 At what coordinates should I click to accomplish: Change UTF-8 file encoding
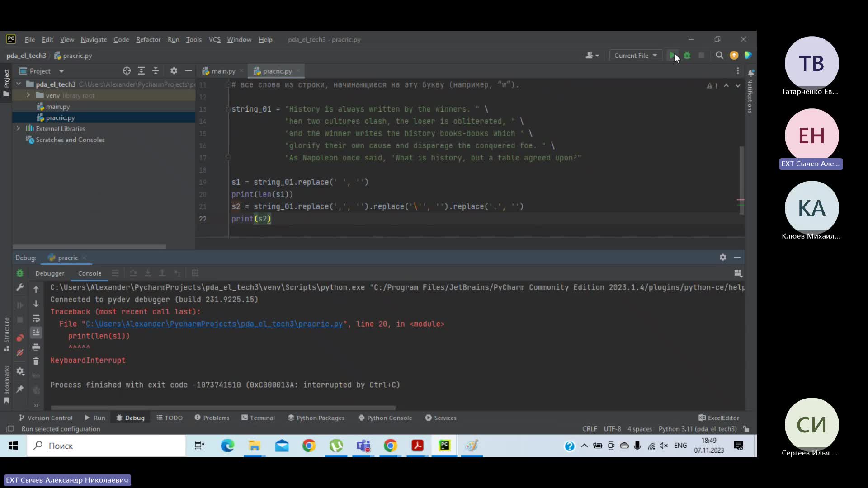click(x=613, y=429)
